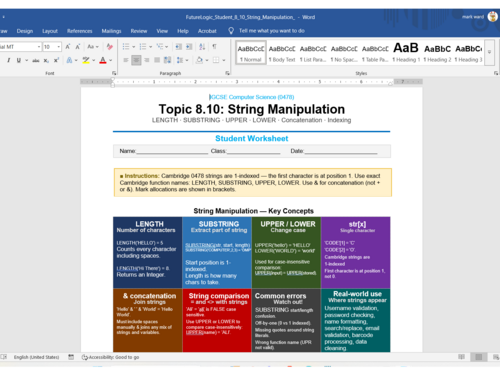Toggle center alignment
The height and width of the screenshot is (375, 500).
pos(136,60)
